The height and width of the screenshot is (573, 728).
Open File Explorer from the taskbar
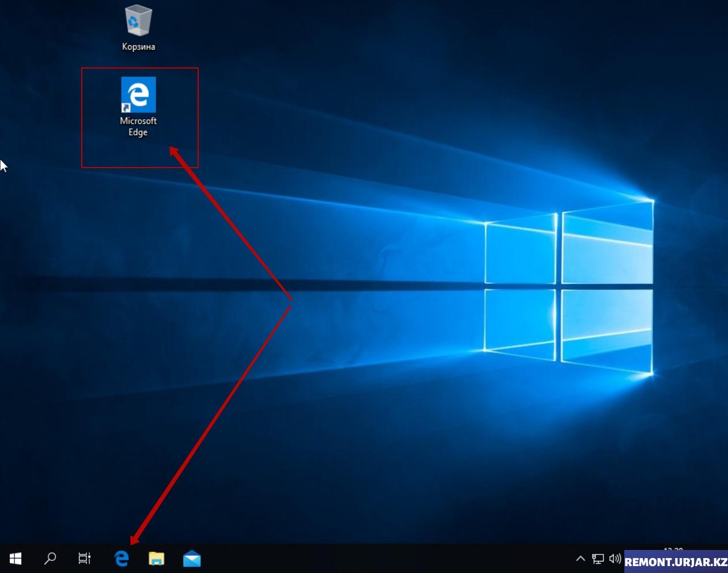coord(156,559)
